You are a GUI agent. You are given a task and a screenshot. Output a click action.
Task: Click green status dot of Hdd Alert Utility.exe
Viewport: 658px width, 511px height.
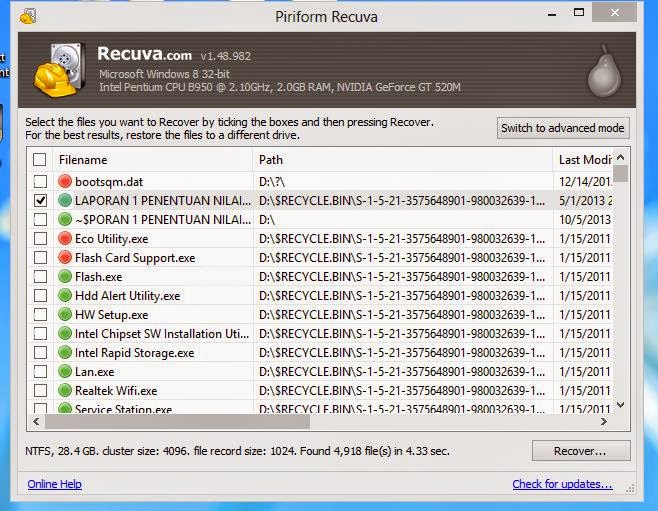pyautogui.click(x=65, y=295)
